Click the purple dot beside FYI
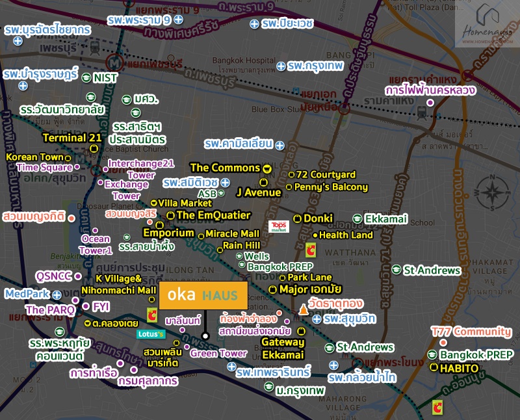520x420 pixels. pyautogui.click(x=86, y=306)
